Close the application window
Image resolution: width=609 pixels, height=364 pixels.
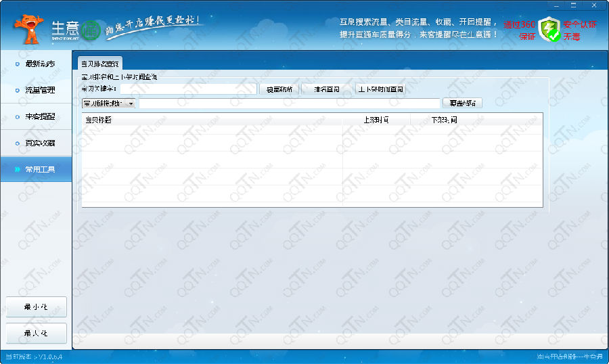[x=593, y=5]
